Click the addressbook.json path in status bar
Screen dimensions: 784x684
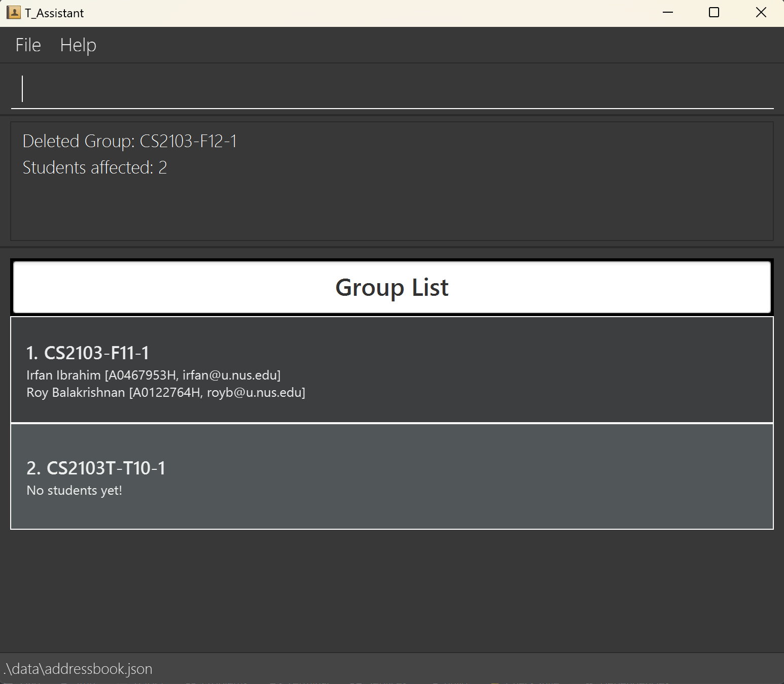click(x=78, y=669)
